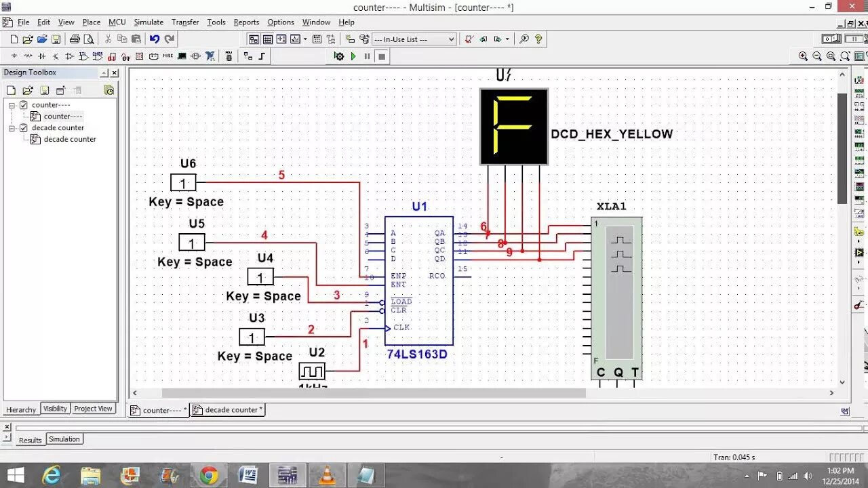Open the Transfer menu
The width and height of the screenshot is (868, 488).
(185, 22)
